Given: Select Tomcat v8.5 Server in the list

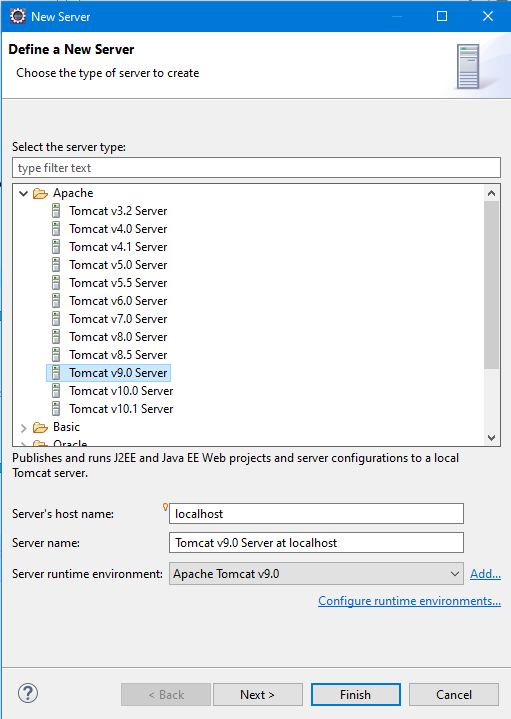Looking at the screenshot, I should [x=118, y=355].
